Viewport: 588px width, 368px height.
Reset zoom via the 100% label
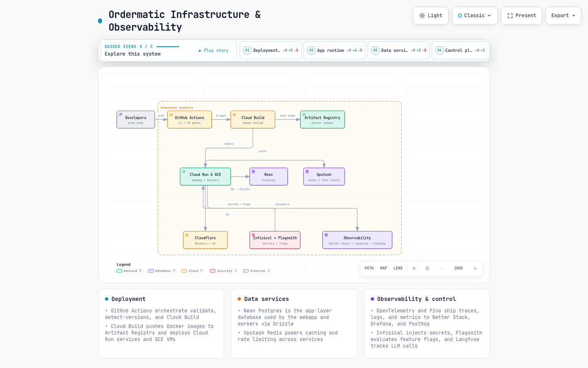point(459,268)
